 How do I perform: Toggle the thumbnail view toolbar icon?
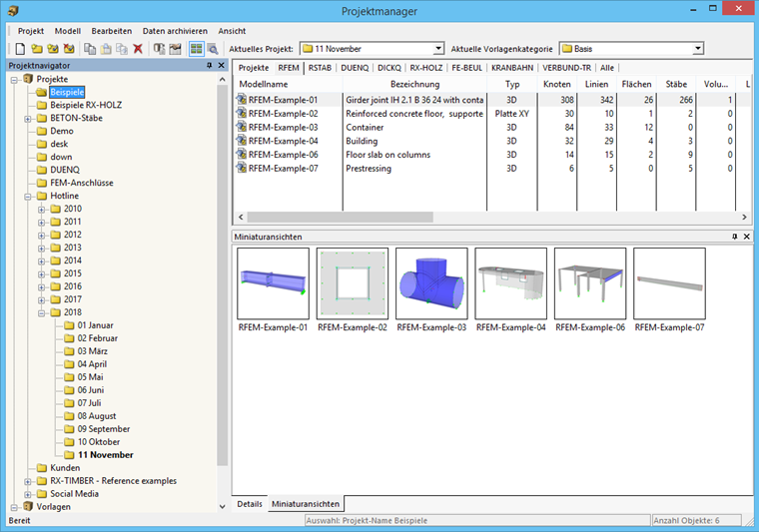tap(196, 49)
